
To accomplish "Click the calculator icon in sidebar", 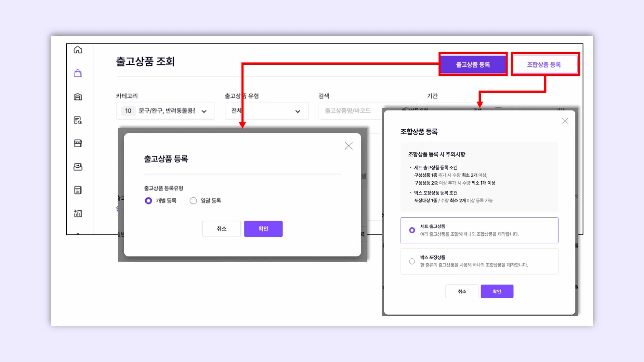I will 78,190.
